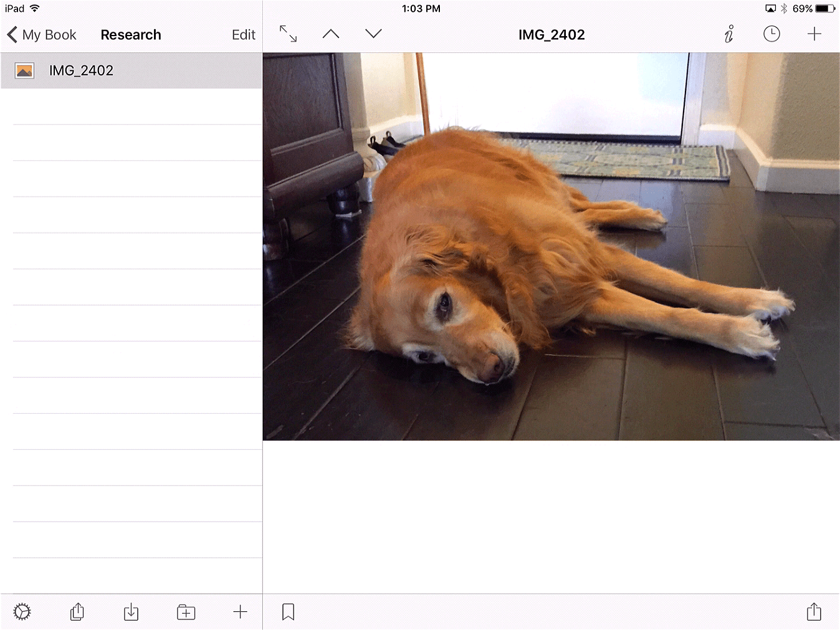The width and height of the screenshot is (840, 630).
Task: Go back to My Book
Action: pyautogui.click(x=42, y=35)
